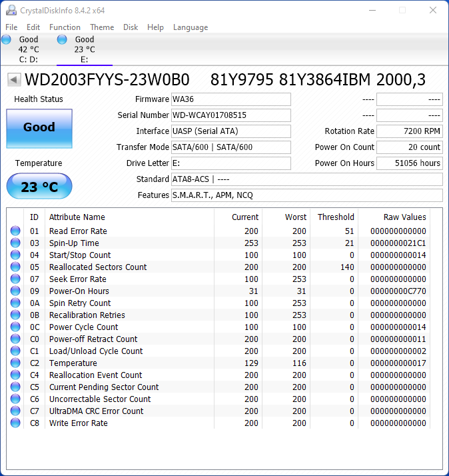Click the Serial Number field
This screenshot has width=449, height=476.
pyautogui.click(x=230, y=115)
